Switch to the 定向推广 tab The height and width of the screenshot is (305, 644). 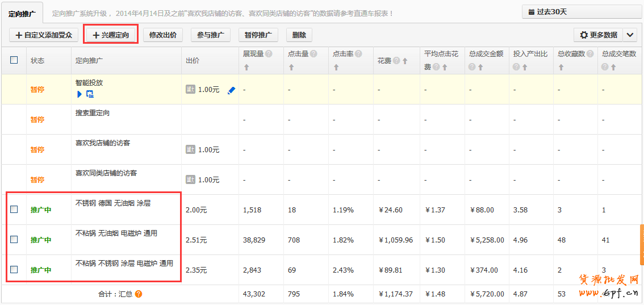click(x=22, y=12)
